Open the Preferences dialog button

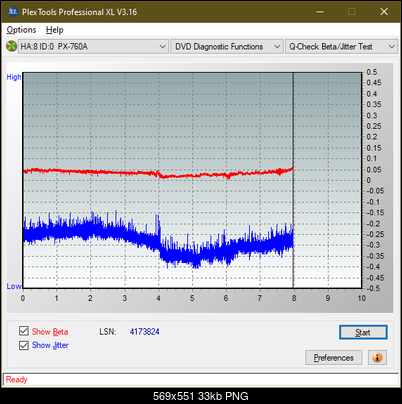333,358
